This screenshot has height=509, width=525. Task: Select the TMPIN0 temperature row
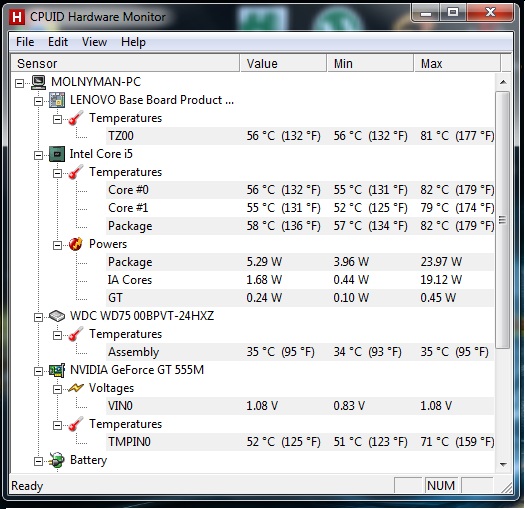300,442
